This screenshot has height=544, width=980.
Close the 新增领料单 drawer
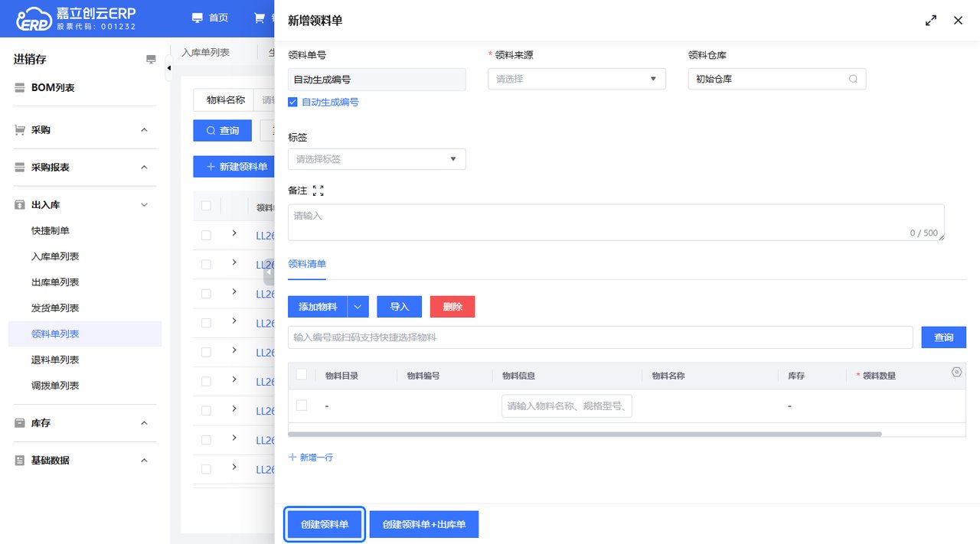pyautogui.click(x=958, y=21)
